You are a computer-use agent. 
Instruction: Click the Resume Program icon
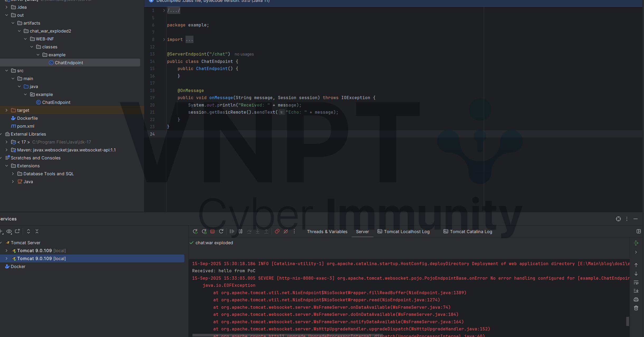pyautogui.click(x=232, y=231)
